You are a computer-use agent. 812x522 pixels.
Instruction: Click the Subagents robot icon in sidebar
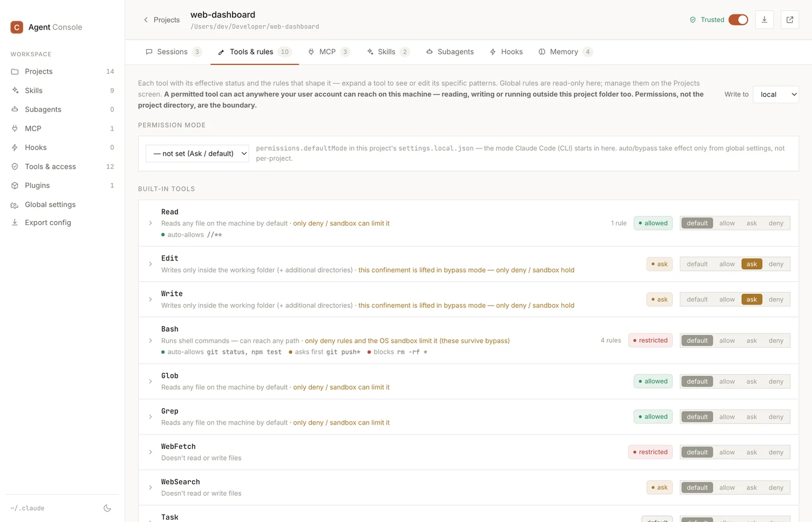coord(15,110)
